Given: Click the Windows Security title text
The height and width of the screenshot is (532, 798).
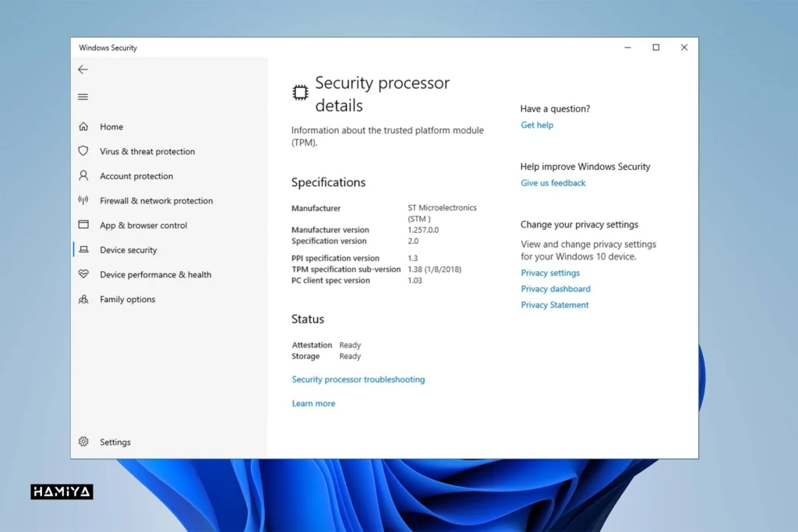Looking at the screenshot, I should coord(108,48).
